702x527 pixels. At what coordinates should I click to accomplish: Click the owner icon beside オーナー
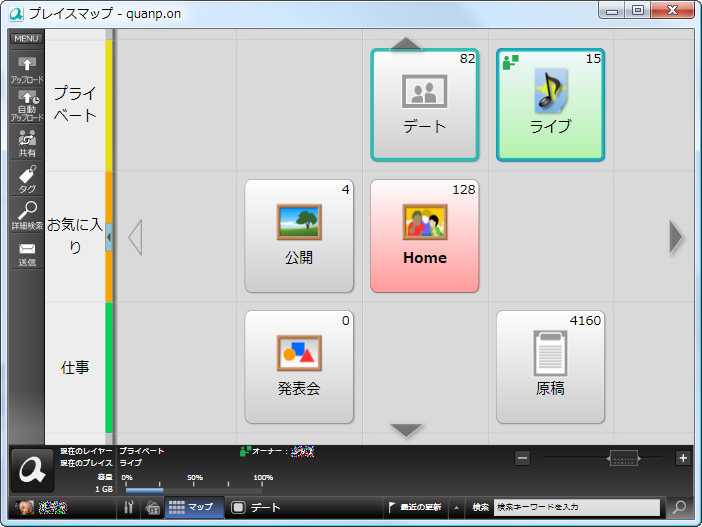[245, 451]
